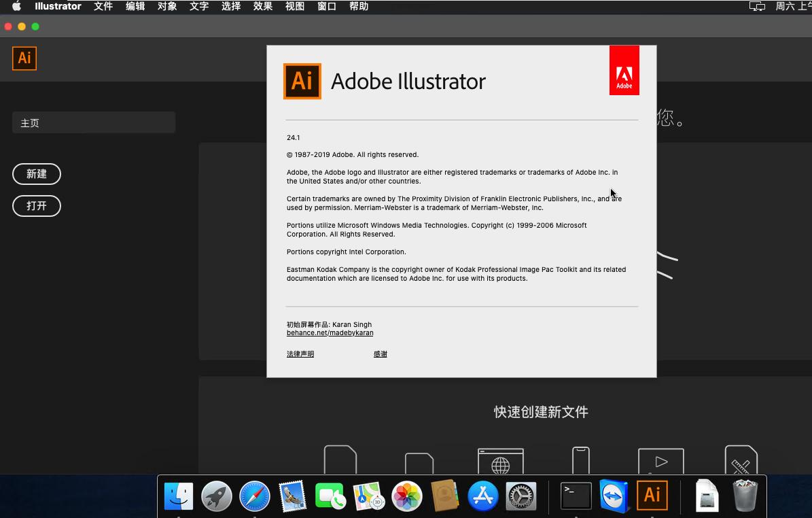Choose the video document preset with play icon
Screen dimensions: 812x518
660,461
